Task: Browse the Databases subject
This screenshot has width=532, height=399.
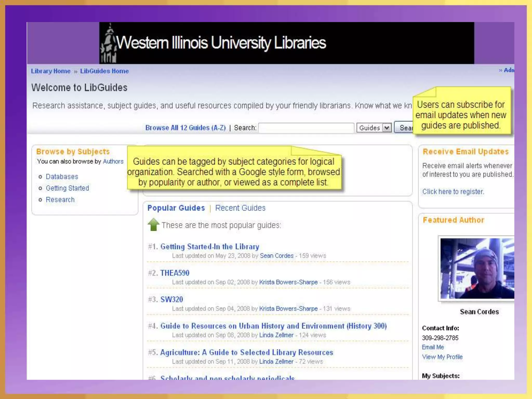Action: coord(62,177)
